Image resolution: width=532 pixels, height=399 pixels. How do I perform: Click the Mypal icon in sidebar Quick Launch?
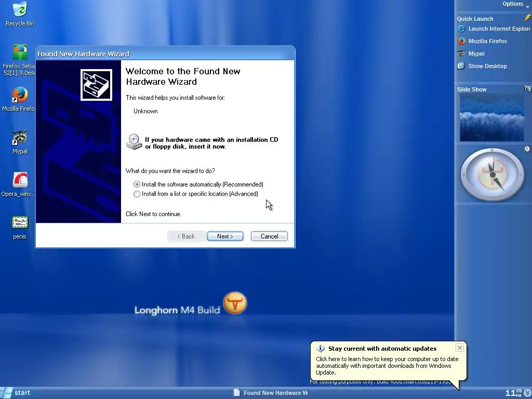point(461,54)
